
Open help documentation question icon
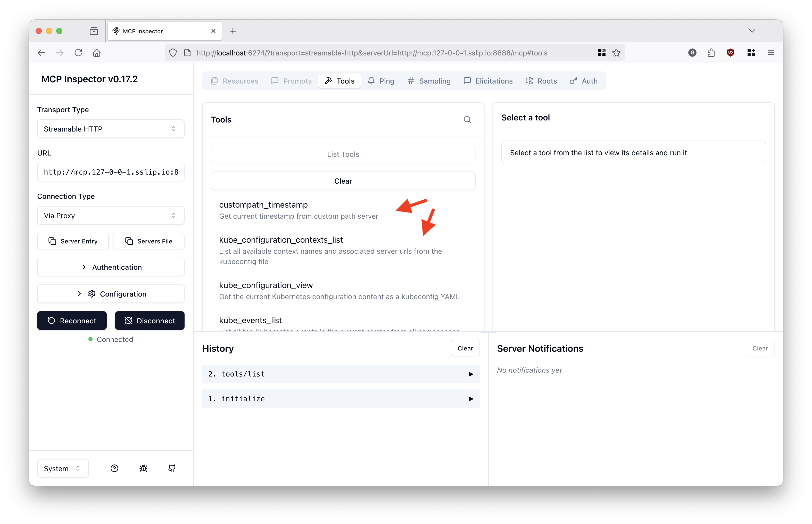point(115,468)
